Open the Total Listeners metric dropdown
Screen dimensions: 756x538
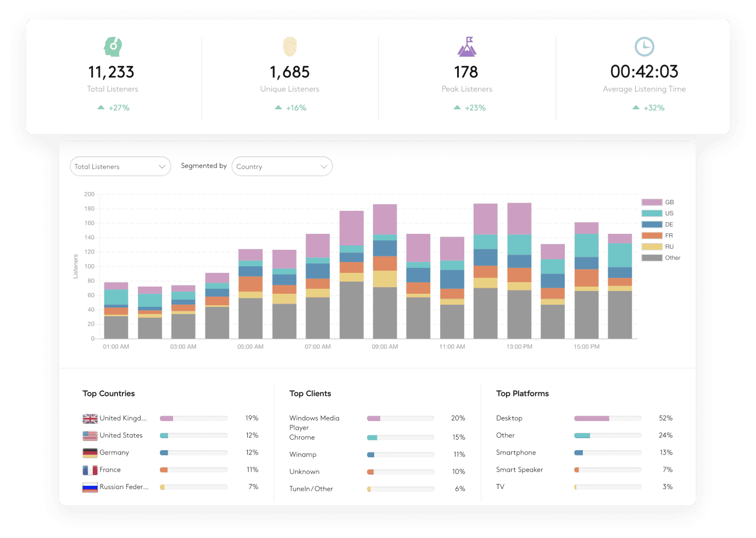pyautogui.click(x=120, y=166)
